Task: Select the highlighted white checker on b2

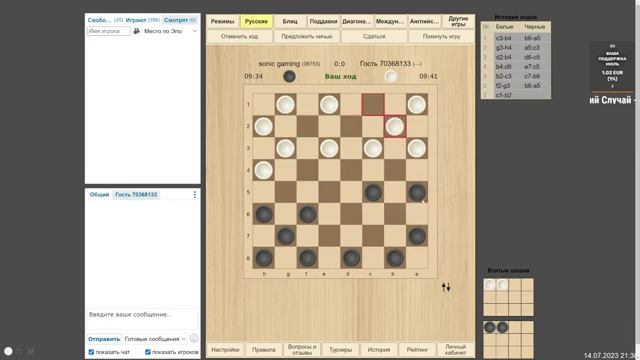Action: pyautogui.click(x=395, y=126)
